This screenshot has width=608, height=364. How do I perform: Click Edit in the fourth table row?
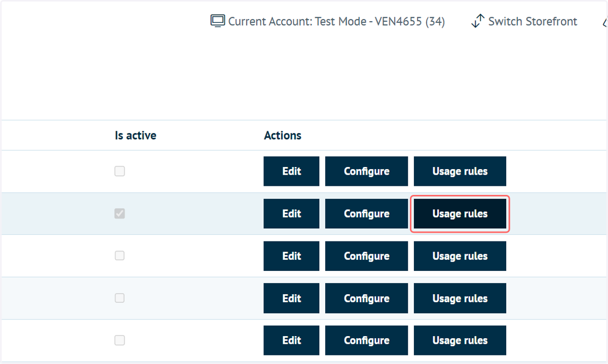tap(291, 298)
